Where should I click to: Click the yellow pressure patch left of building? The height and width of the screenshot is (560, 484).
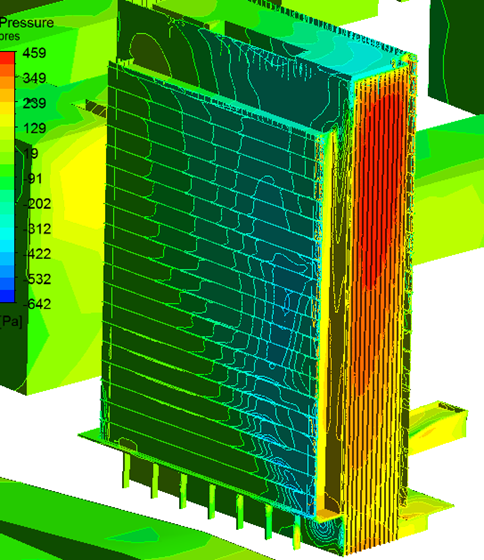[82, 193]
